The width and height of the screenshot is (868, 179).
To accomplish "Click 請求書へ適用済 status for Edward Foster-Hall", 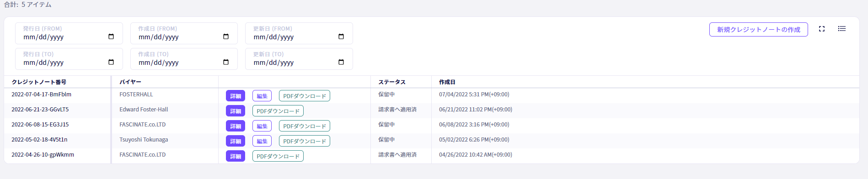I will 397,110.
